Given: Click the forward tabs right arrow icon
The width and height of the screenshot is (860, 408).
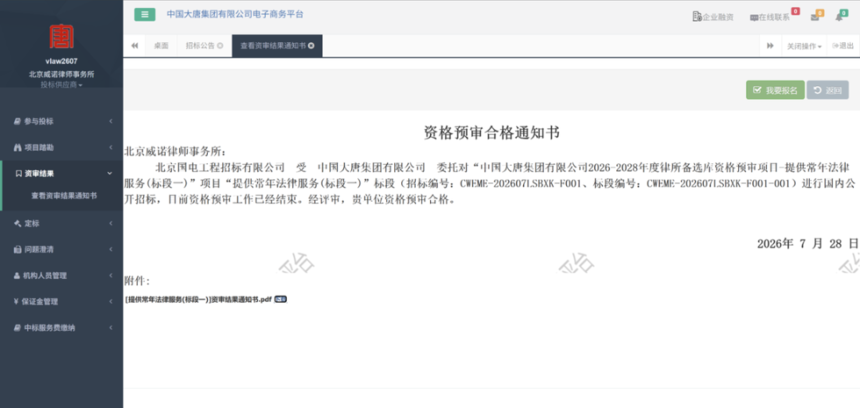Looking at the screenshot, I should [770, 46].
